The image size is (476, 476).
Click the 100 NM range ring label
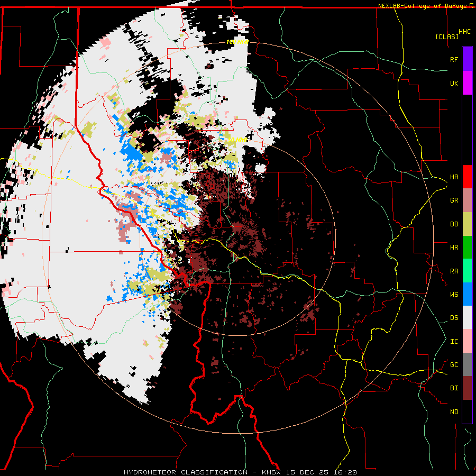tap(237, 42)
